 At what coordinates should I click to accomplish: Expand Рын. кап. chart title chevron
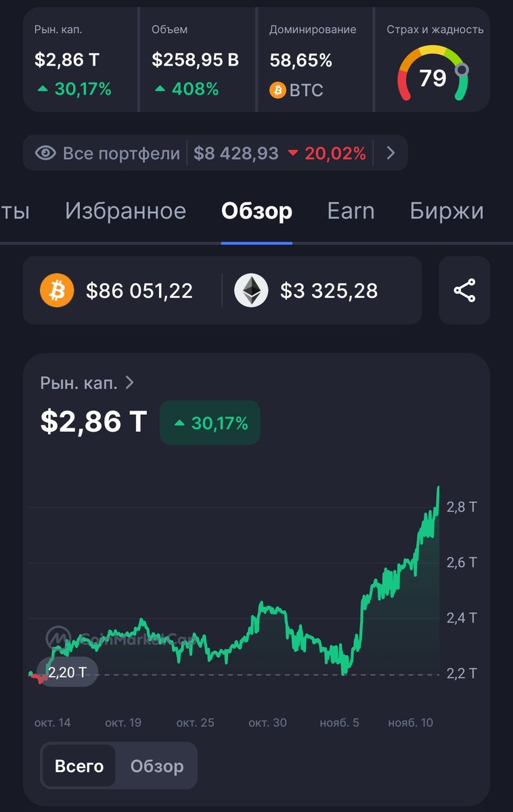129,382
